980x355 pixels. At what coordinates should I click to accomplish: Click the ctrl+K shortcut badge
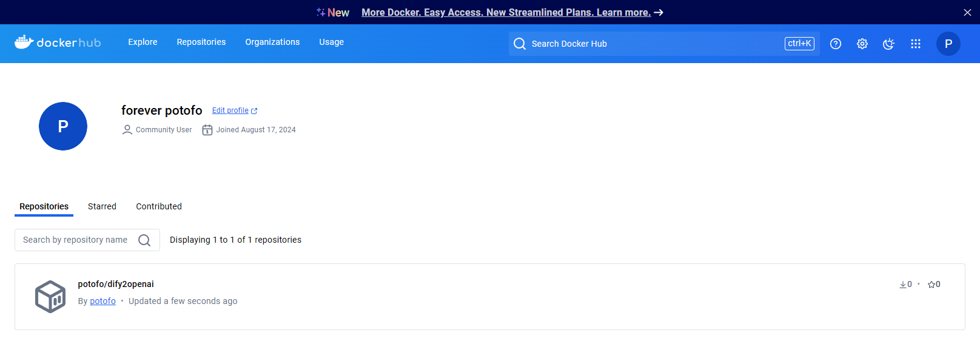click(799, 44)
